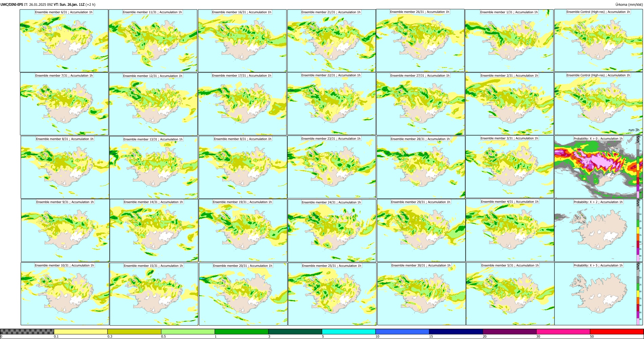Click the "run-3h" label
The image size is (644, 339).
click(x=634, y=130)
